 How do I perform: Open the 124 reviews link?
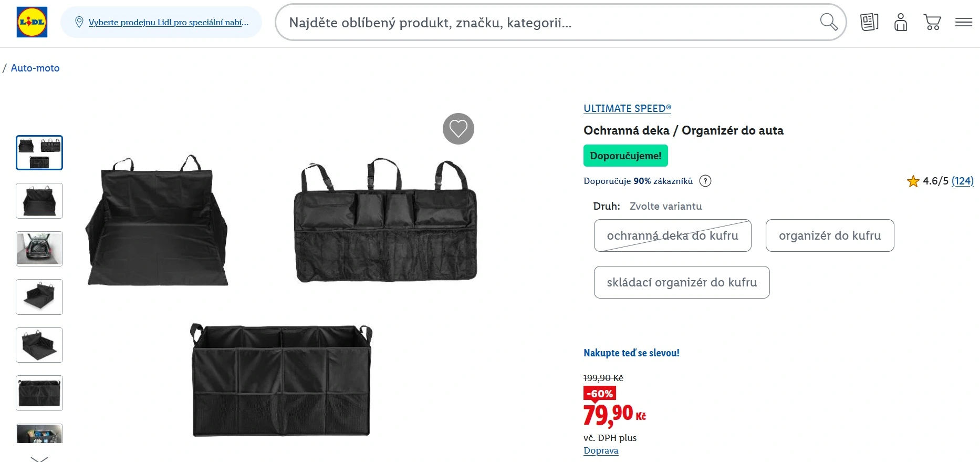click(x=962, y=181)
